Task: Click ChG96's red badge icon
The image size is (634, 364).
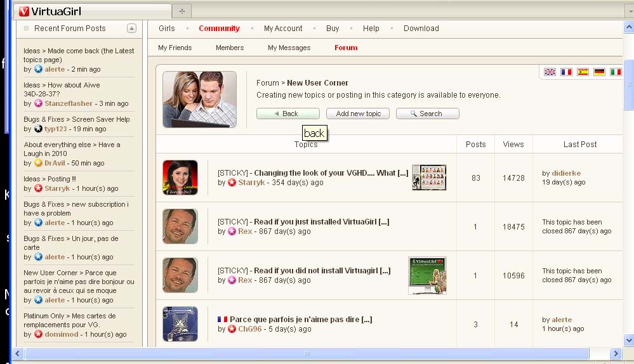Action: click(x=232, y=329)
